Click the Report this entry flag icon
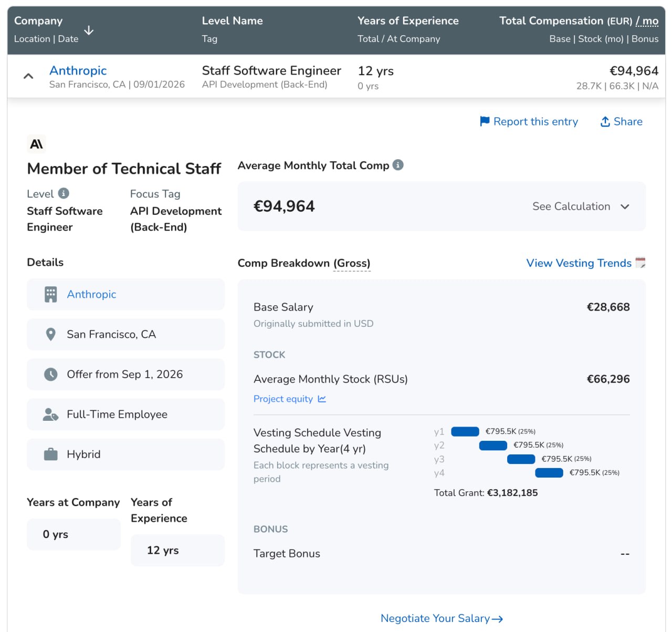 [485, 121]
